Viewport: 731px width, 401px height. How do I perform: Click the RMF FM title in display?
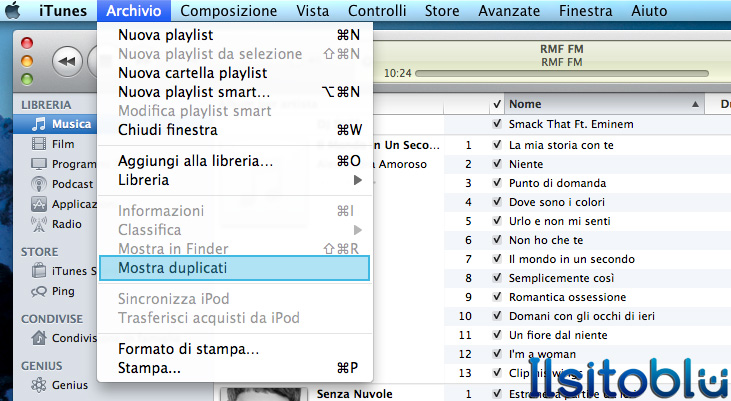[x=562, y=49]
